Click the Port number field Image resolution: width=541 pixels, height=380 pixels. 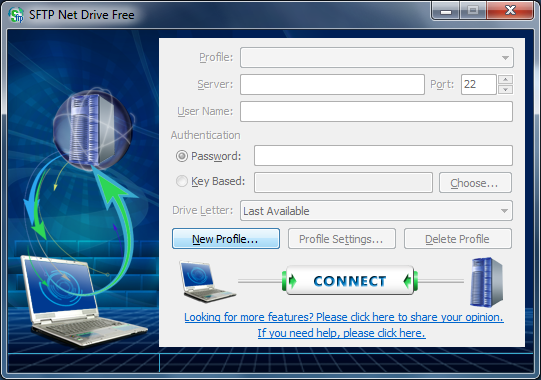click(479, 85)
